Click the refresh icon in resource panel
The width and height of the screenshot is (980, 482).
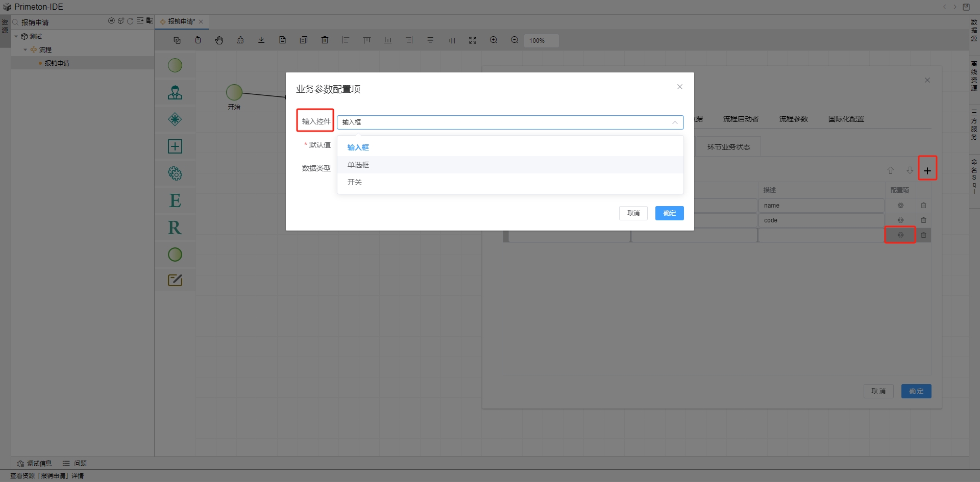click(130, 21)
